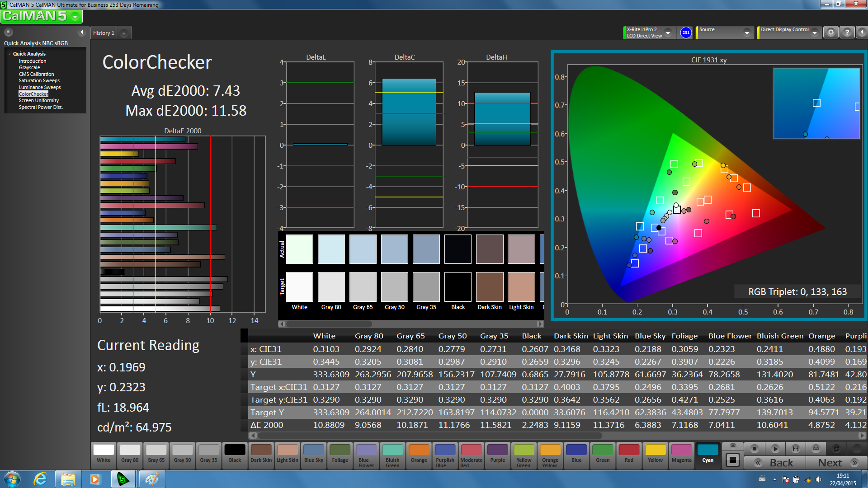Switch to the History 1 tab

pyautogui.click(x=104, y=33)
